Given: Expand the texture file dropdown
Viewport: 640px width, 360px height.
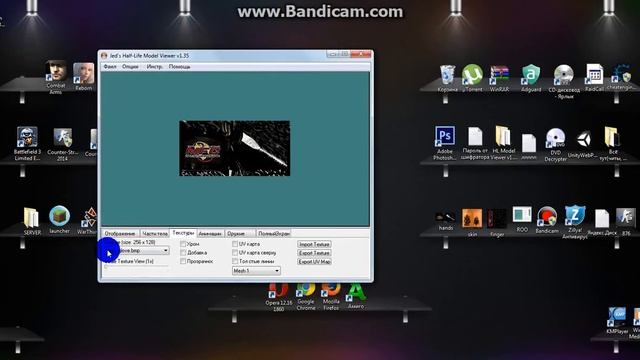Looking at the screenshot, I should [165, 250].
